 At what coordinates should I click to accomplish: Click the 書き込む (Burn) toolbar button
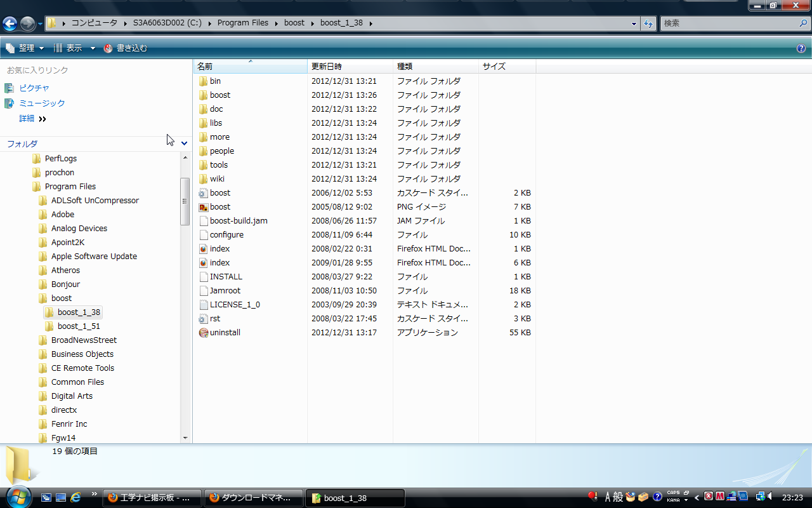(x=126, y=48)
